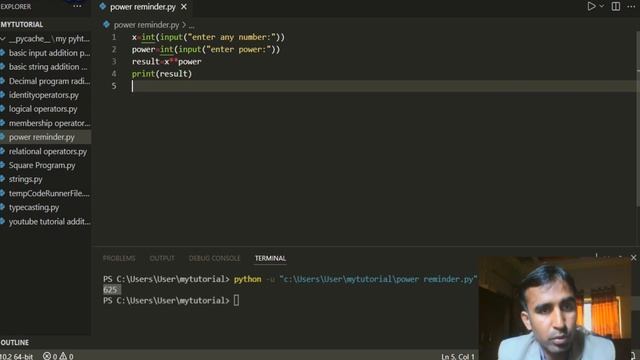This screenshot has width=640, height=360.
Task: Open membership operator file
Action: 45,123
